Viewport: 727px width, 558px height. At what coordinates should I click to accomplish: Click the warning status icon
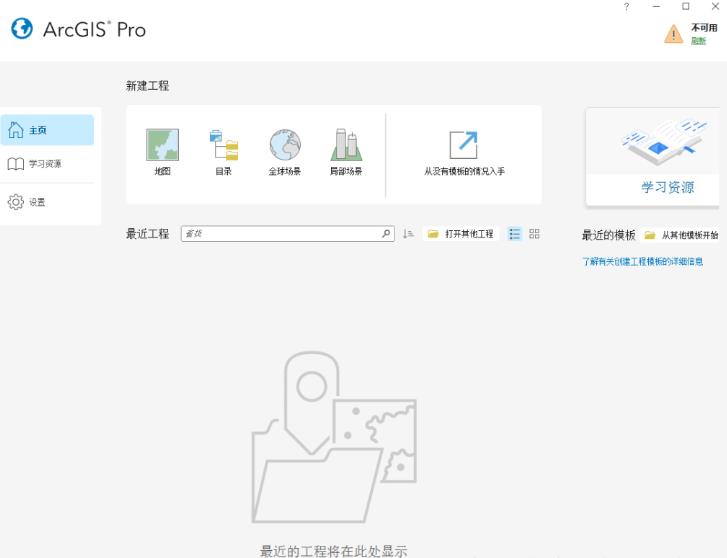[x=673, y=34]
